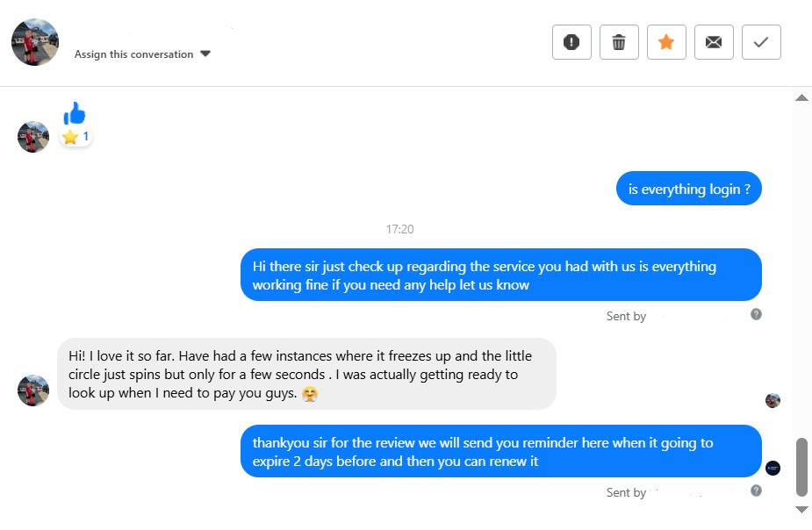Open Assign this conversation dropdown

pos(133,54)
